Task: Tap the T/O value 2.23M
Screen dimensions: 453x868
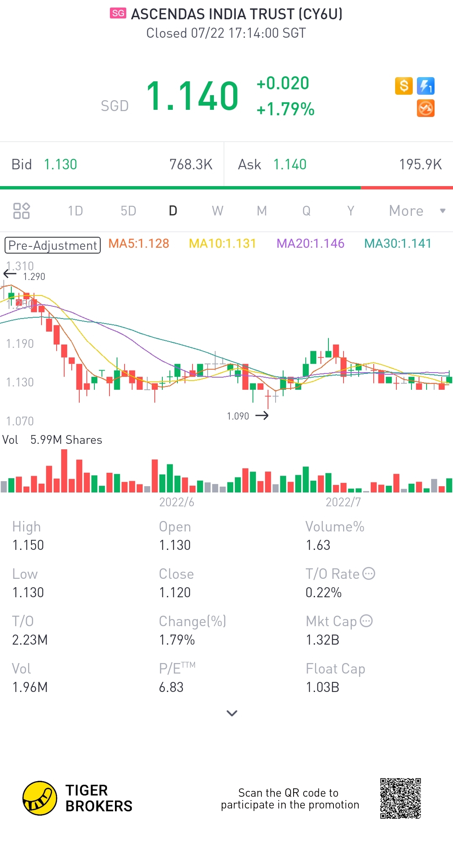Action: tap(30, 640)
